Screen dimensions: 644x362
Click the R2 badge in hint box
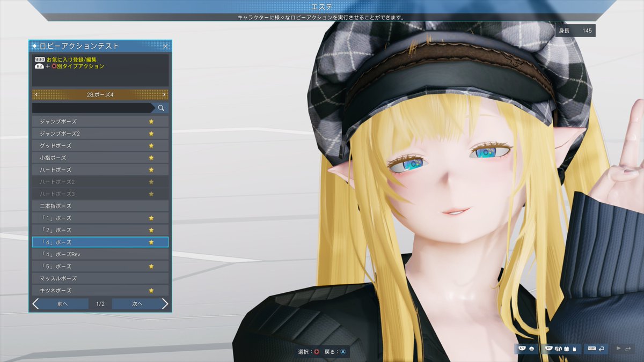pos(39,67)
